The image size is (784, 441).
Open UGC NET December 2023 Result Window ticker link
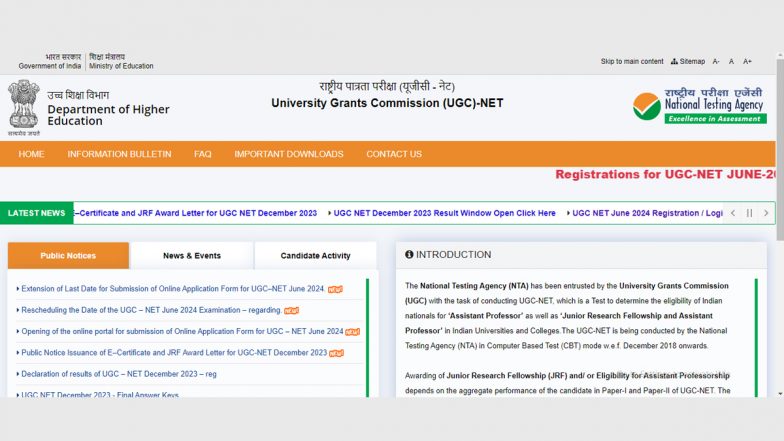click(444, 213)
